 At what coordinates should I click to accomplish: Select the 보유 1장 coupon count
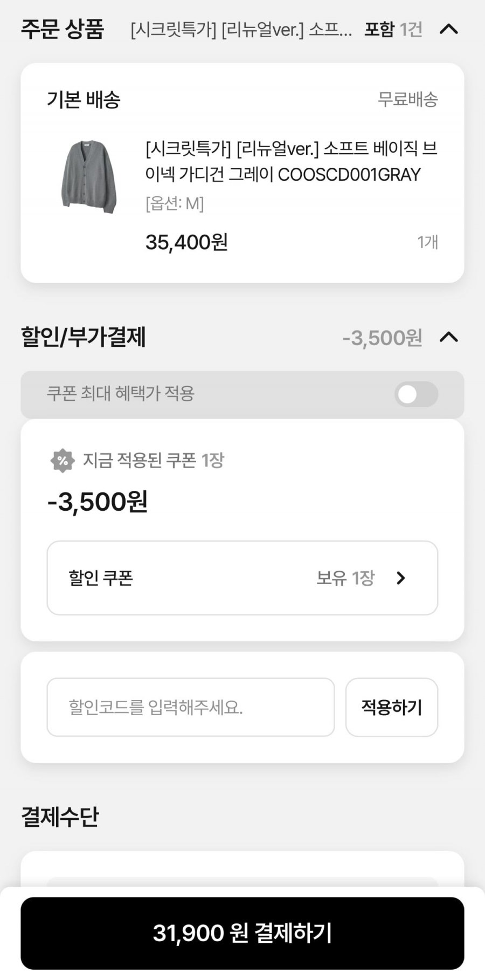345,578
